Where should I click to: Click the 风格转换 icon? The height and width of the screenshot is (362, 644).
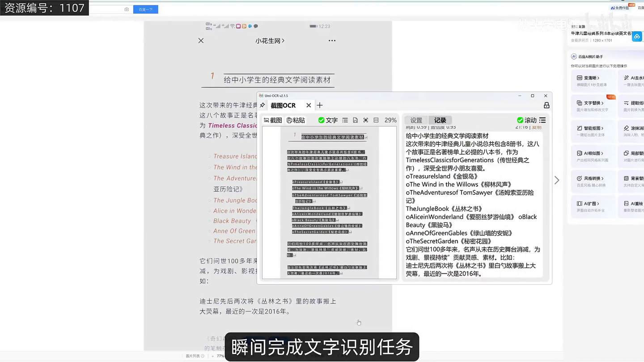click(579, 178)
